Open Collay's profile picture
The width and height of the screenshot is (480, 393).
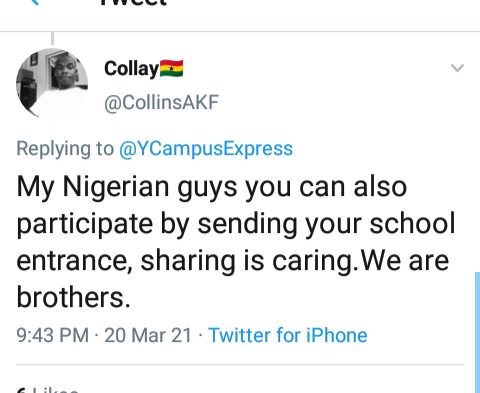[52, 83]
